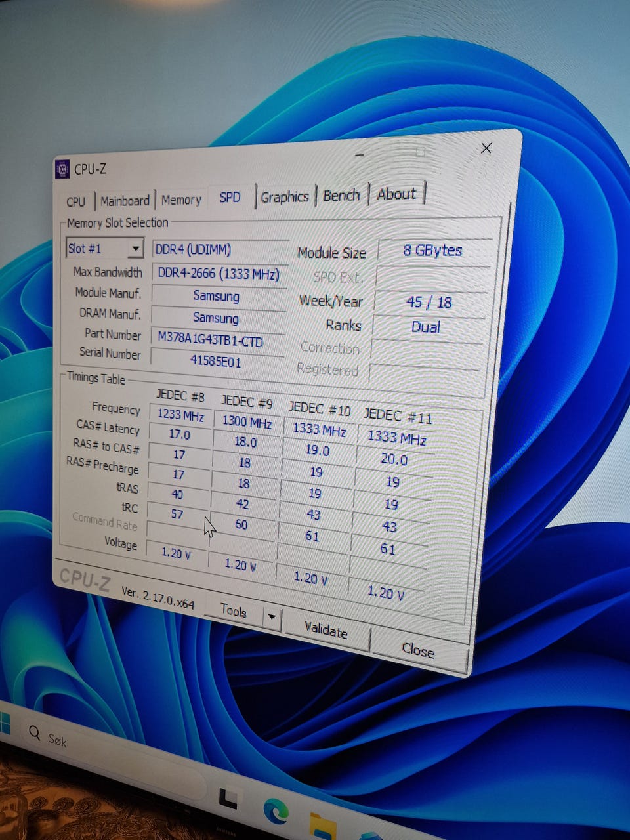This screenshot has width=630, height=840.
Task: Click the DDR4 (UDIMM) memory type field
Action: pos(220,250)
